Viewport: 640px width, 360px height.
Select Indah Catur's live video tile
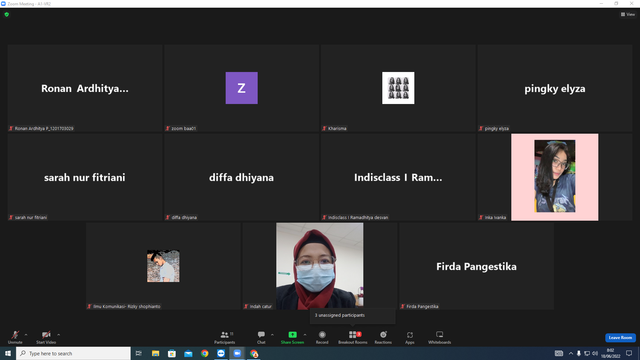(x=320, y=266)
